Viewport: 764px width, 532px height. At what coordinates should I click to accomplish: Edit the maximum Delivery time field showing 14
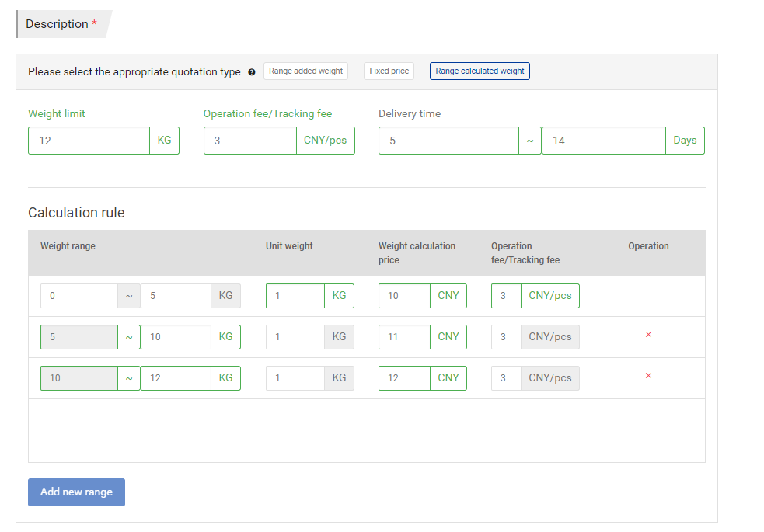[603, 141]
